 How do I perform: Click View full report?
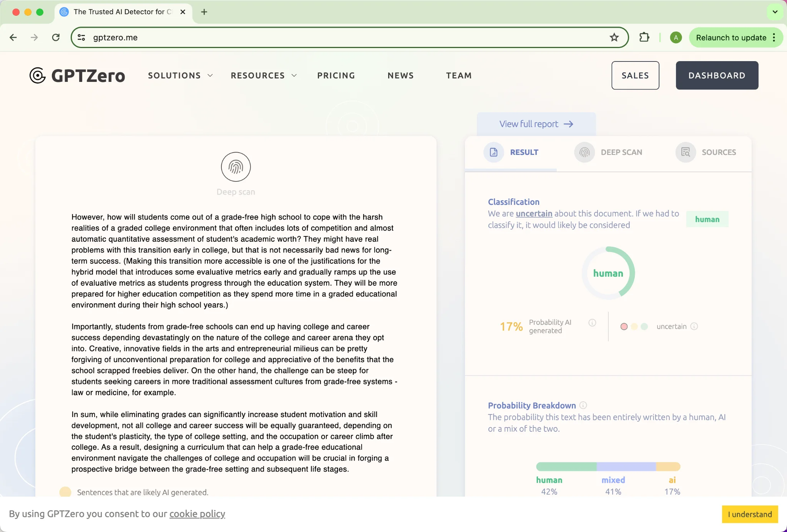coord(536,124)
